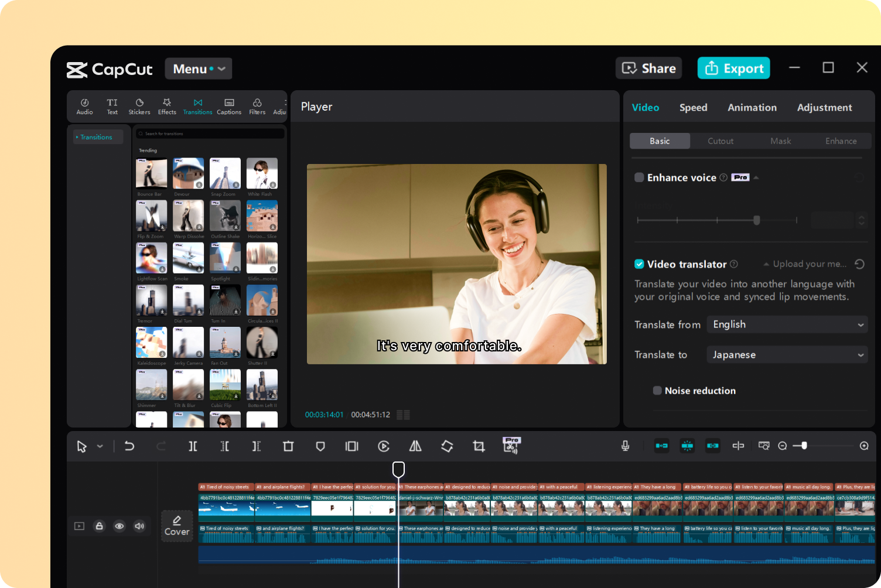Click the Export button

pyautogui.click(x=733, y=69)
